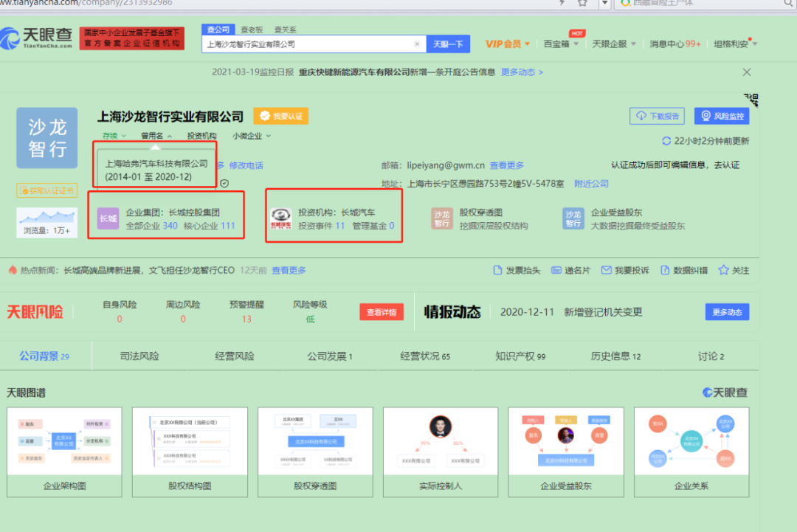Toggle the 坦格利安 account notification dot
Screen dimensions: 797x532
pos(750,39)
